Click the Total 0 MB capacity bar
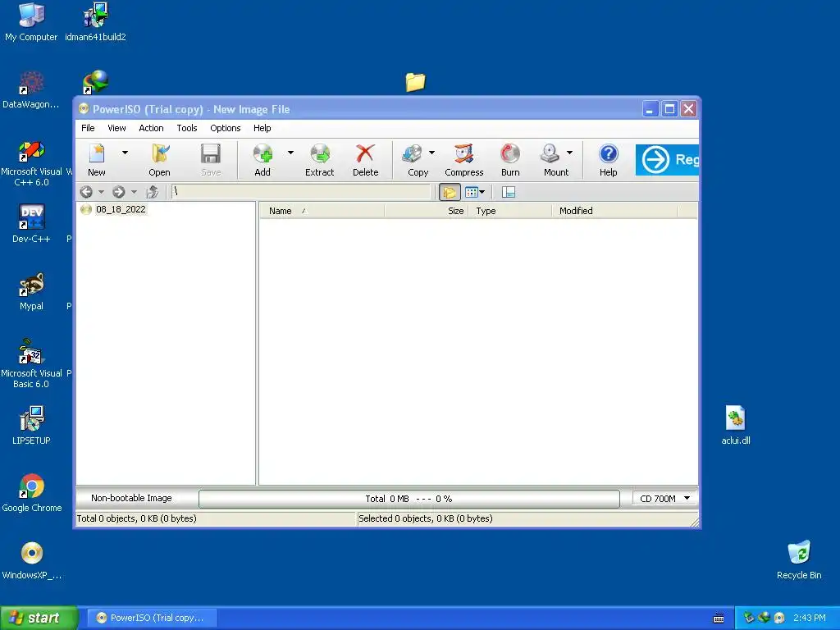The height and width of the screenshot is (630, 840). point(409,499)
